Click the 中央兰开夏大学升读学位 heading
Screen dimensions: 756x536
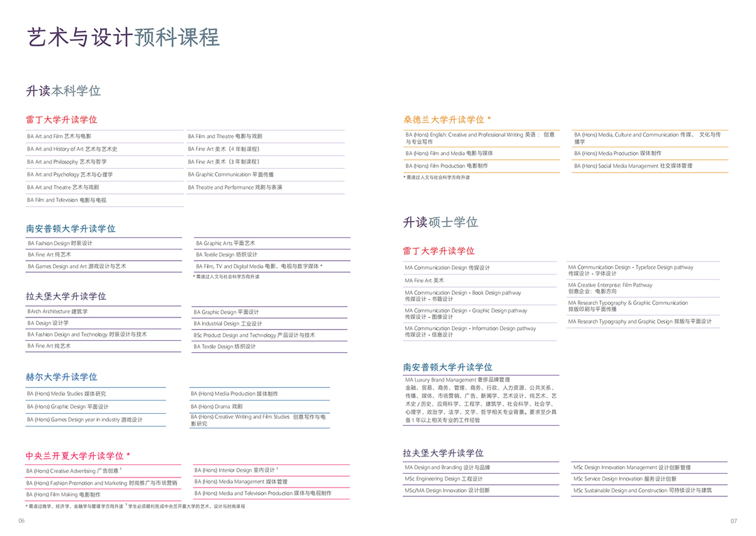coord(79,455)
